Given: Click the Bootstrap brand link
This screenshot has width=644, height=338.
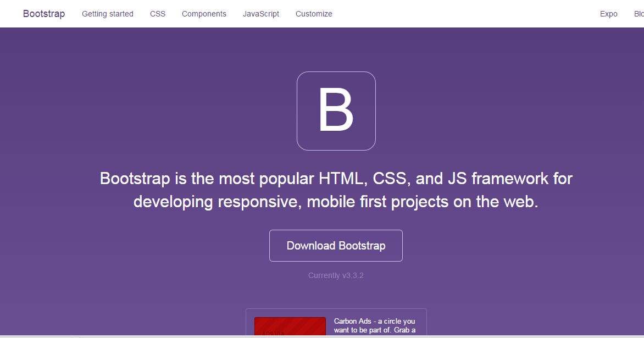Looking at the screenshot, I should (44, 14).
